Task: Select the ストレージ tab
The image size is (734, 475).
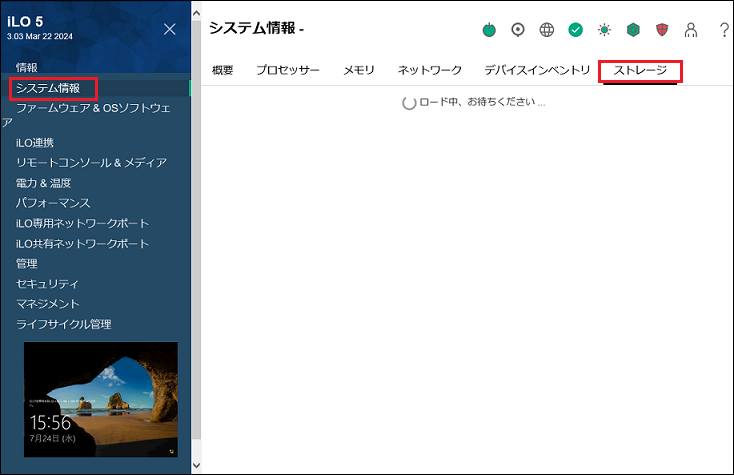Action: click(640, 71)
